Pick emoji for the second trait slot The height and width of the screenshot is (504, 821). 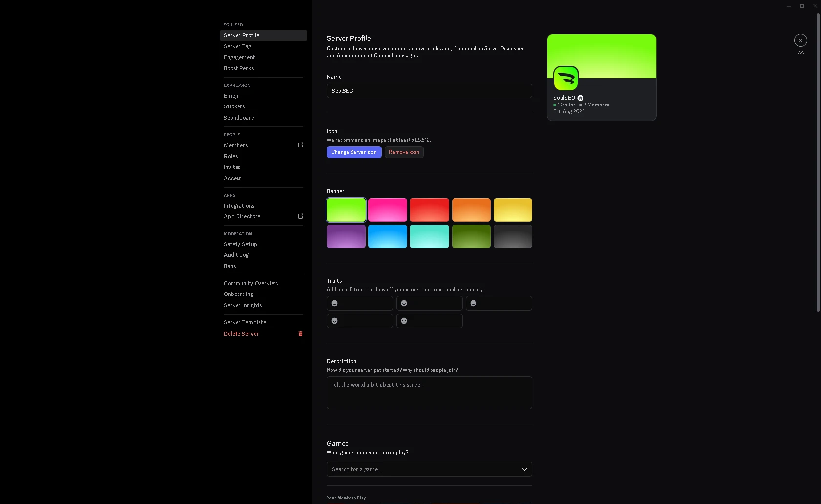click(404, 303)
